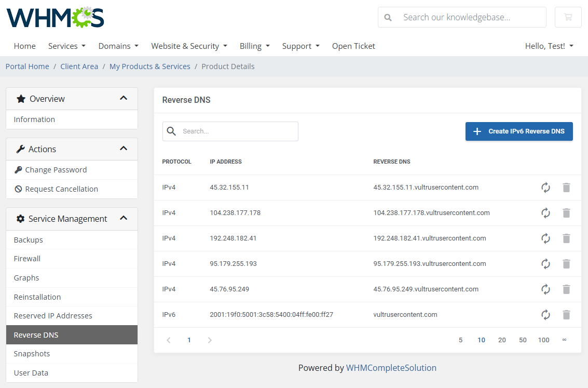
Task: Select infinite entries per page option
Action: click(x=564, y=340)
